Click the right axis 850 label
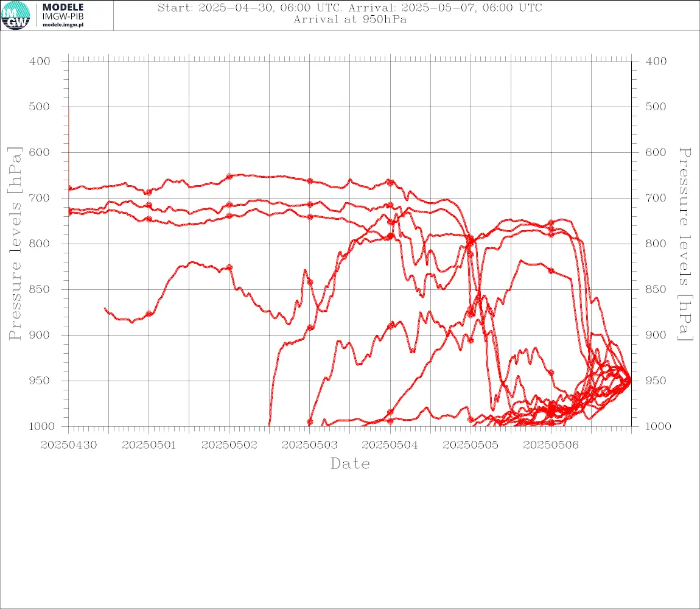700x609 pixels. 656,289
